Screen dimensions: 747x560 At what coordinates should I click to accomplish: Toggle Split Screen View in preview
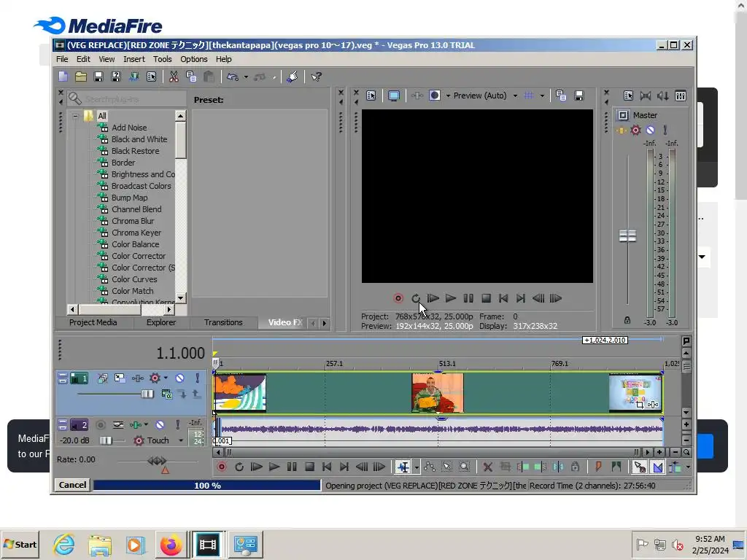(x=435, y=96)
